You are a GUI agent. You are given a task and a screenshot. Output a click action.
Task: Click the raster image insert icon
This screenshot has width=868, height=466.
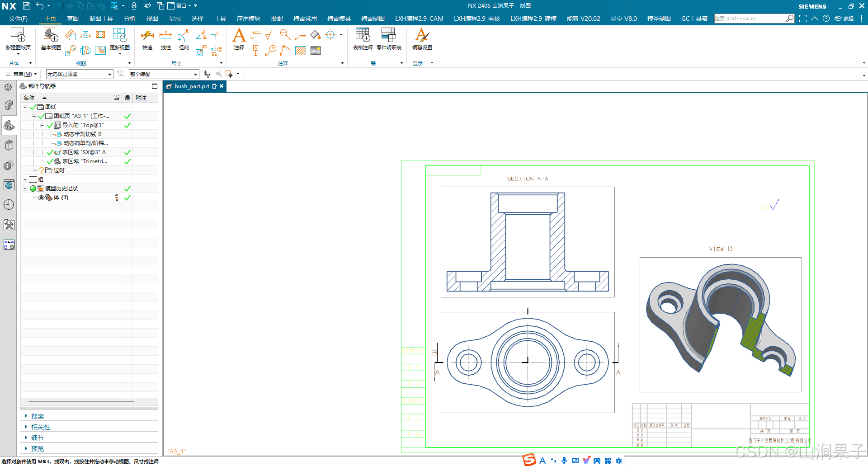coord(316,51)
